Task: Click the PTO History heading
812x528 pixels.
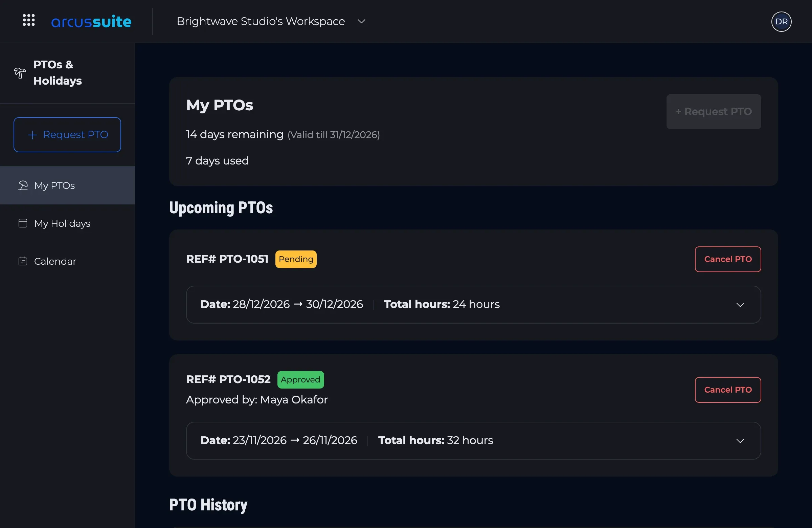Action: [x=208, y=505]
